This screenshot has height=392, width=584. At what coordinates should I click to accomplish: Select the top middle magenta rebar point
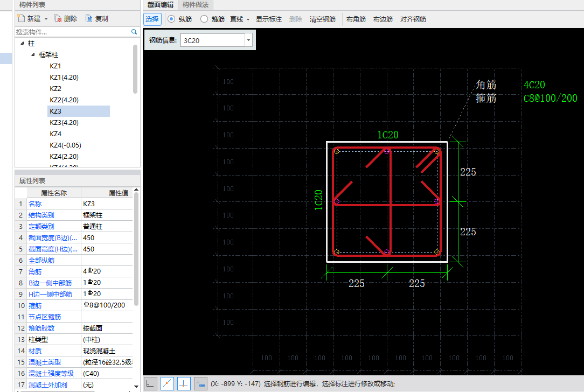[387, 151]
